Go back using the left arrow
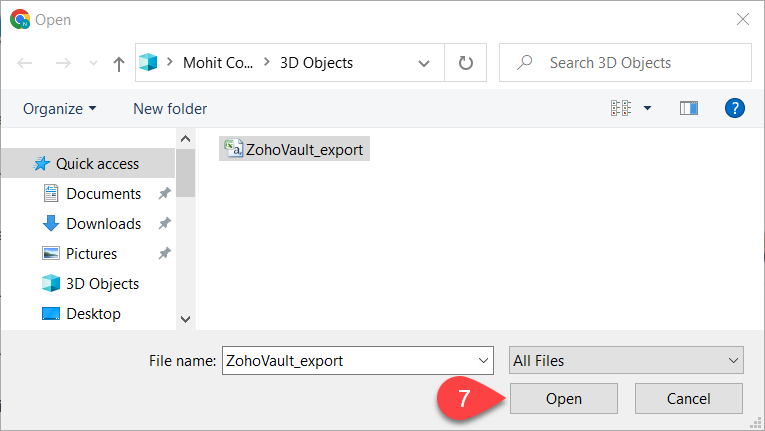This screenshot has width=765, height=431. (25, 63)
